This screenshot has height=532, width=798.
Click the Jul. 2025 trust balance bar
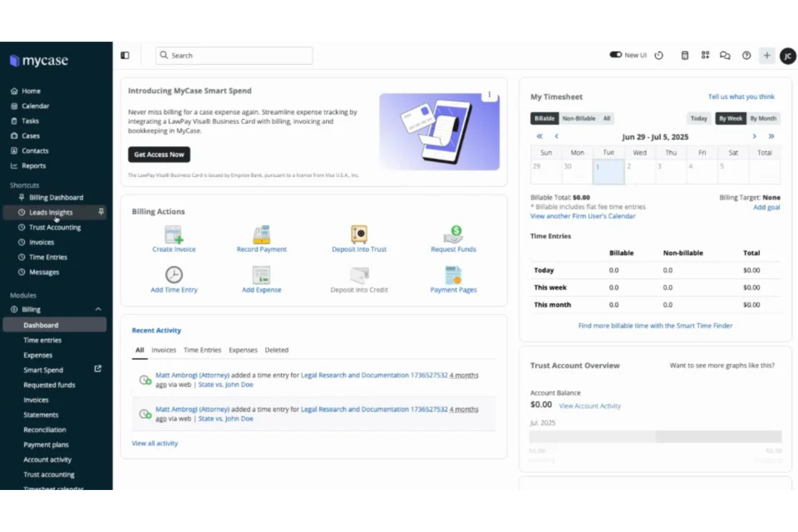tap(656, 437)
